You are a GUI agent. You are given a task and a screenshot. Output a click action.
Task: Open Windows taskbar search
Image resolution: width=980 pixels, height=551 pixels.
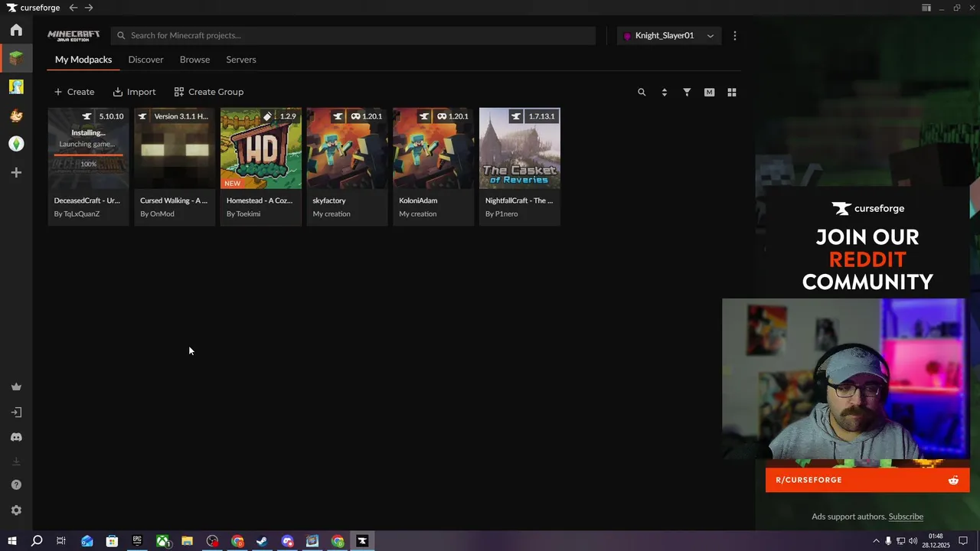[36, 541]
